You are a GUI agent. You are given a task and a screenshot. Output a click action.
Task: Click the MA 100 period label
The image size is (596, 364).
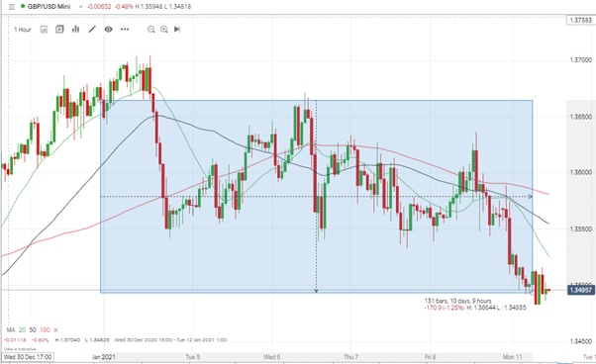[x=45, y=329]
